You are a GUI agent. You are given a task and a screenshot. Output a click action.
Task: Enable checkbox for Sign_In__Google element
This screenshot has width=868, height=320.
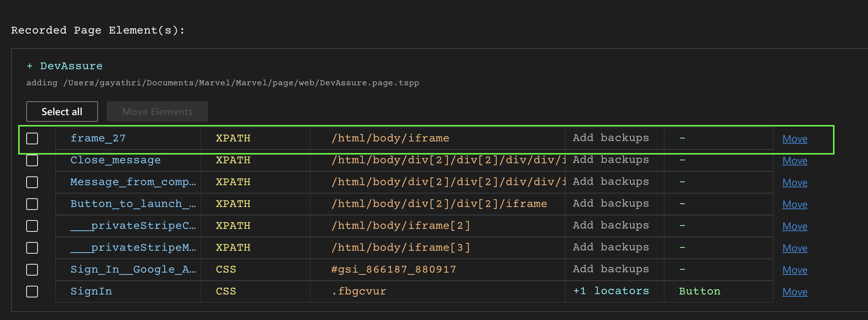32,270
